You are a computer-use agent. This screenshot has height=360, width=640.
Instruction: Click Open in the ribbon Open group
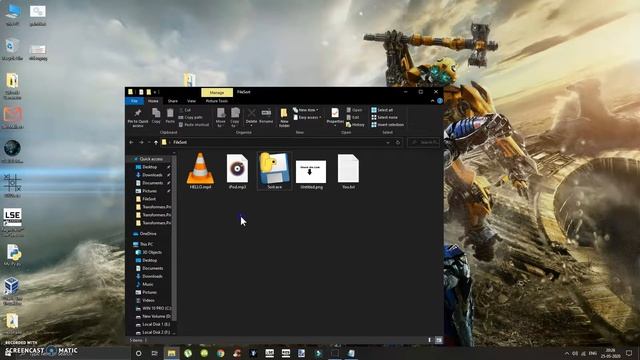(354, 110)
